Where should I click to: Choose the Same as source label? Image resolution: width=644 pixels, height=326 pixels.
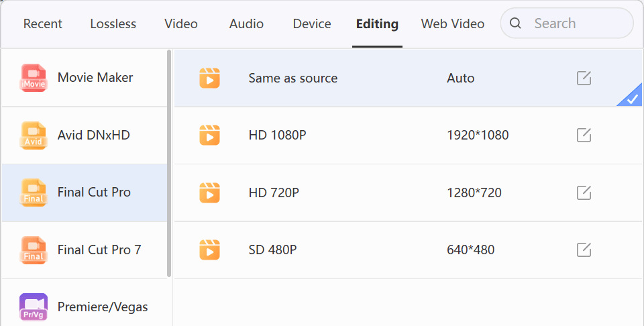pyautogui.click(x=293, y=78)
